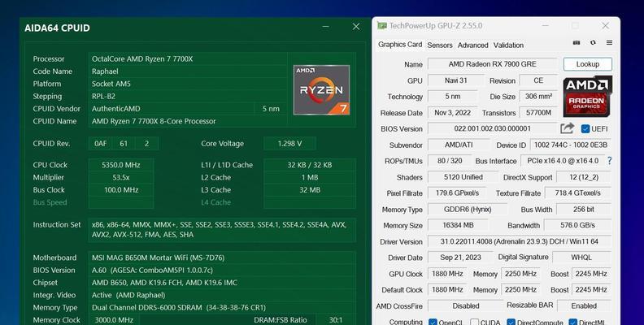644x325 pixels.
Task: Toggle the CUDA checkbox
Action: 474,323
